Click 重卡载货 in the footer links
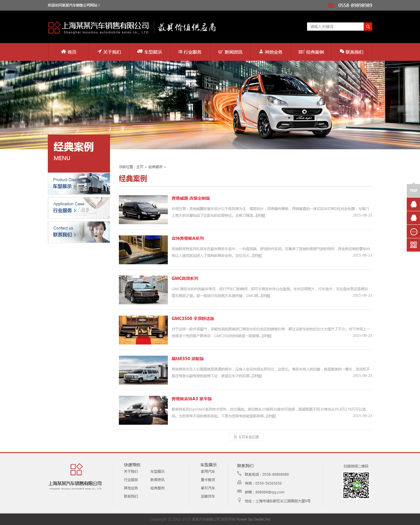Viewport: 420px width, 525px height. [x=208, y=480]
